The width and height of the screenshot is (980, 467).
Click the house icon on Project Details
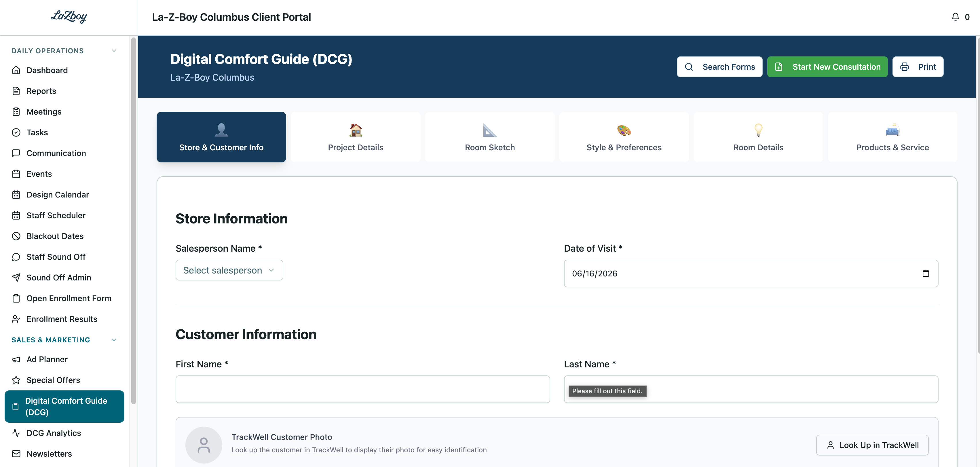pyautogui.click(x=355, y=130)
